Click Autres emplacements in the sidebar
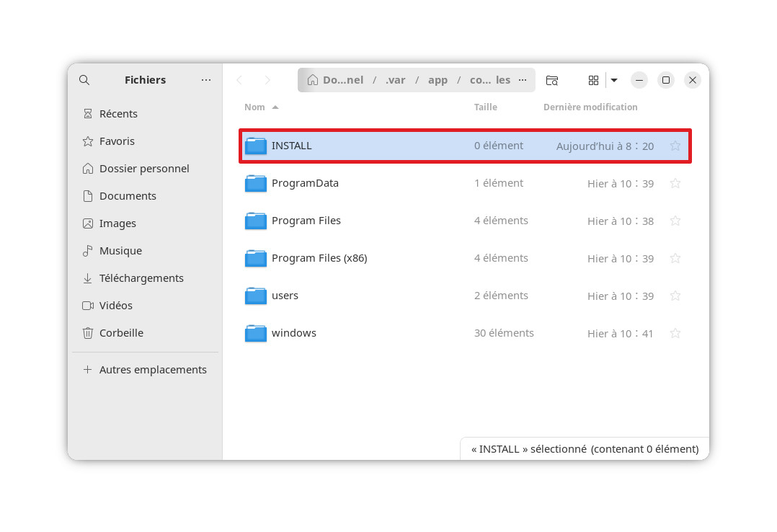Viewport: 777px width, 532px height. (x=152, y=370)
